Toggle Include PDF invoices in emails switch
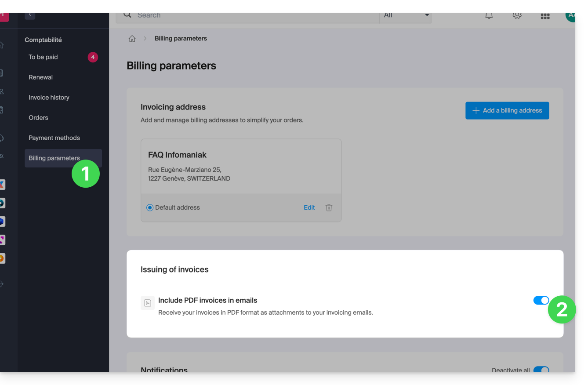 pos(541,300)
